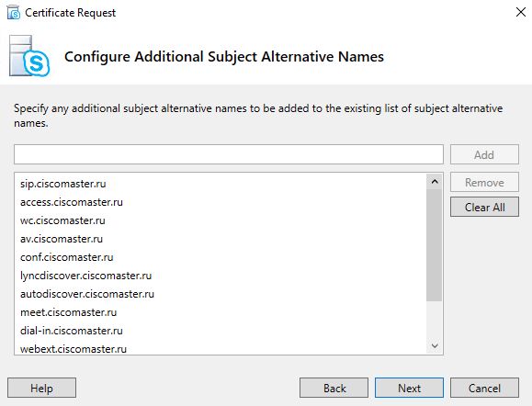Click the large Skype for Business server logo
532x406 pixels.
[x=29, y=56]
